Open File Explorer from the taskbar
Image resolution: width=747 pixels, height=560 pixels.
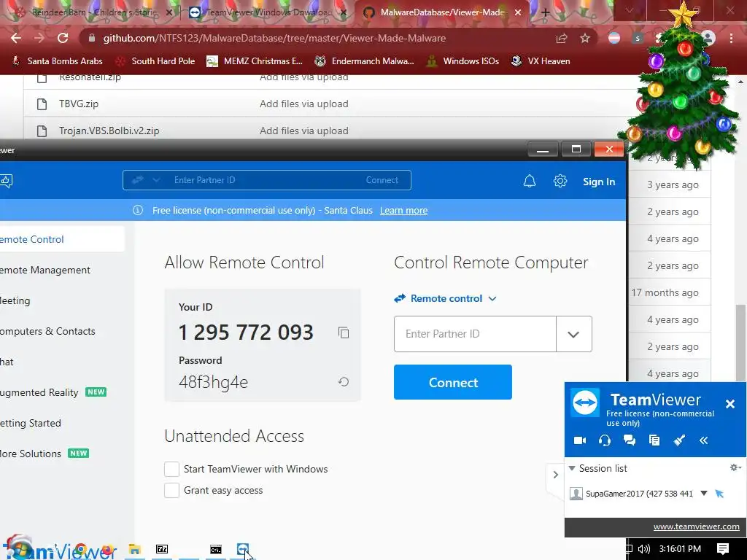(135, 549)
